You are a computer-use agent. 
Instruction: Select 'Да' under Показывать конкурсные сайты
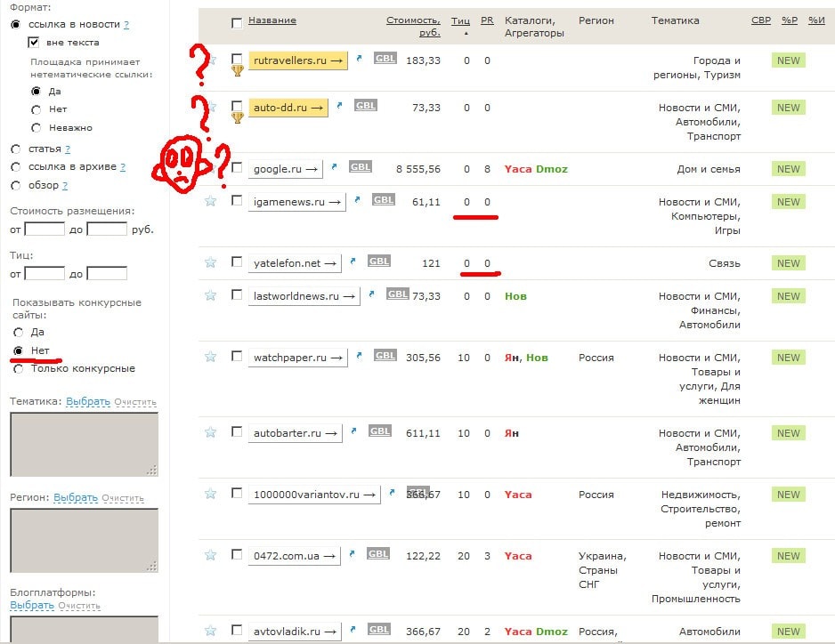point(18,332)
